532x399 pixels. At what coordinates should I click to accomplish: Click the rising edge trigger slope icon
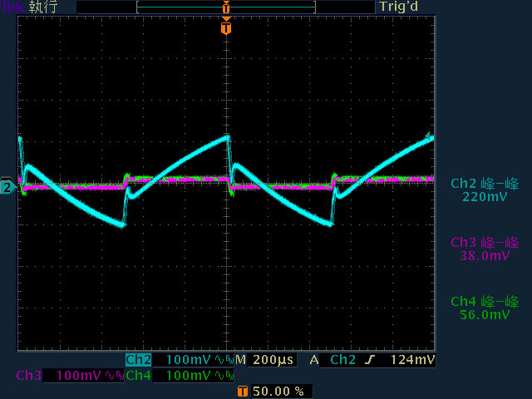370,360
